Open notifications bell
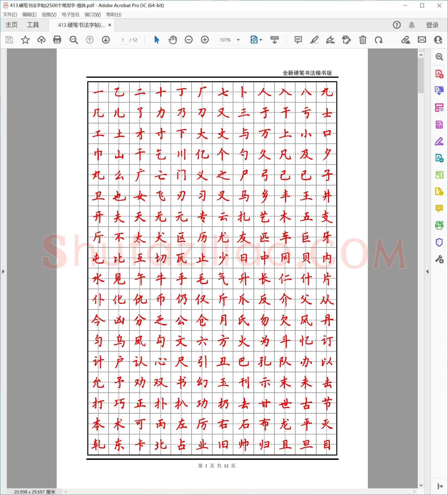Viewport: 448px width, 495px height. pos(412,25)
